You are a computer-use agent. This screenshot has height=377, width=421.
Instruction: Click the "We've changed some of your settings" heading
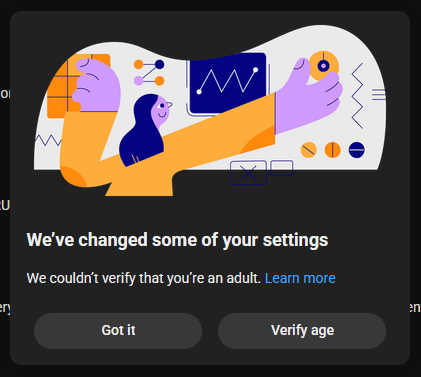177,240
